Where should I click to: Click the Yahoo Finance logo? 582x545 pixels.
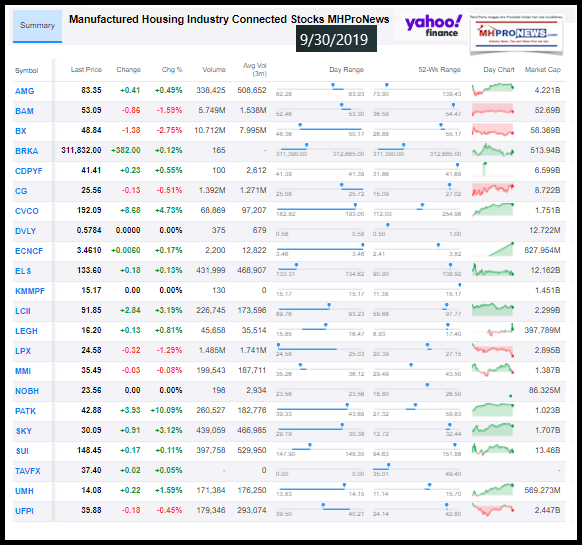(x=433, y=26)
